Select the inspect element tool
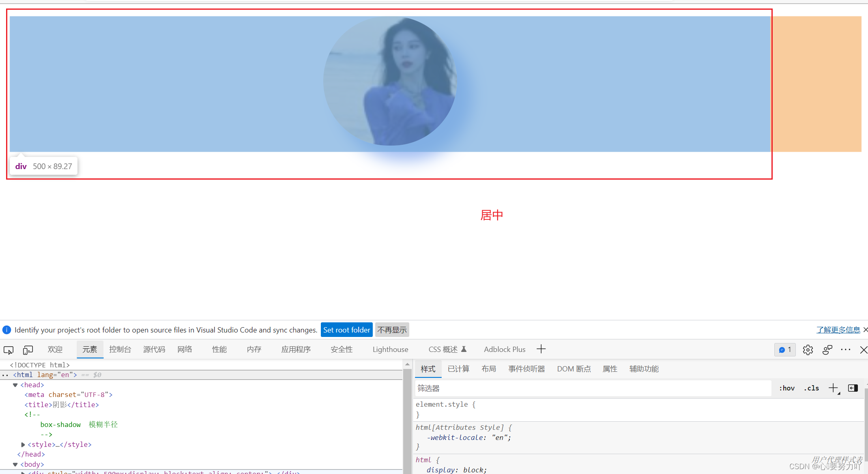The image size is (868, 474). pyautogui.click(x=8, y=350)
